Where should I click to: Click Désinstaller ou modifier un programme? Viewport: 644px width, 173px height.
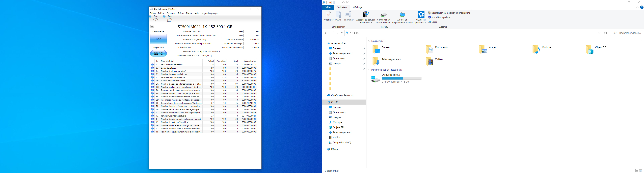coord(449,13)
